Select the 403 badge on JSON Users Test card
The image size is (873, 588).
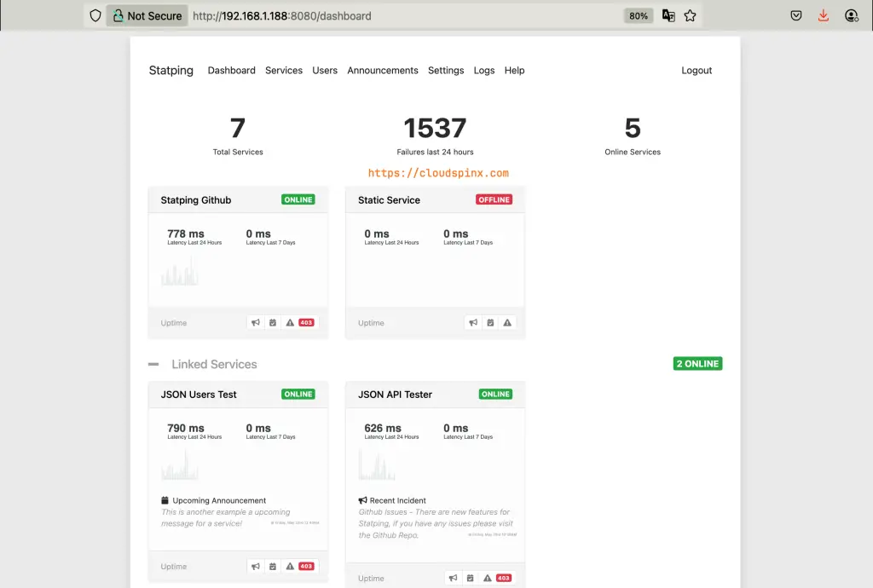(305, 566)
